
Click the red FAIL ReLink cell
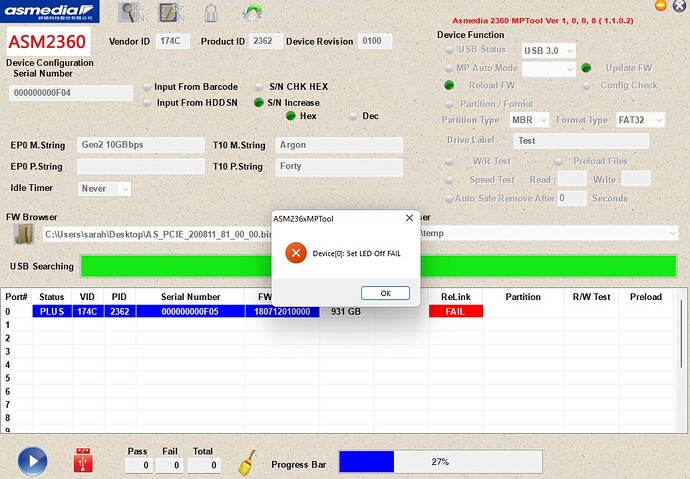click(x=456, y=311)
